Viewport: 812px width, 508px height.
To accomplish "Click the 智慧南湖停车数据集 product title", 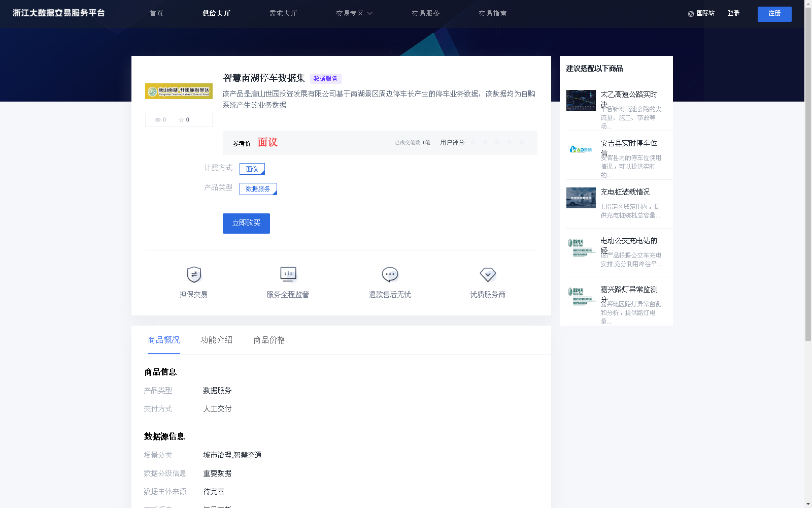I will [x=264, y=78].
